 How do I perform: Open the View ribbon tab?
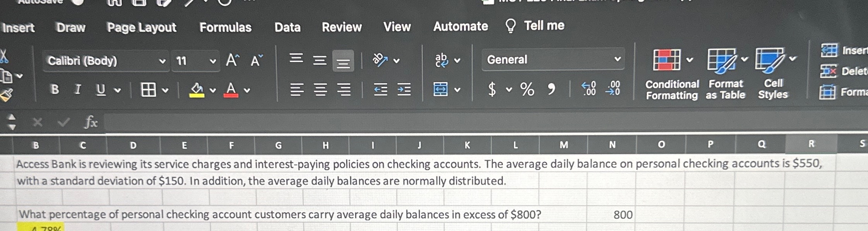[x=397, y=27]
